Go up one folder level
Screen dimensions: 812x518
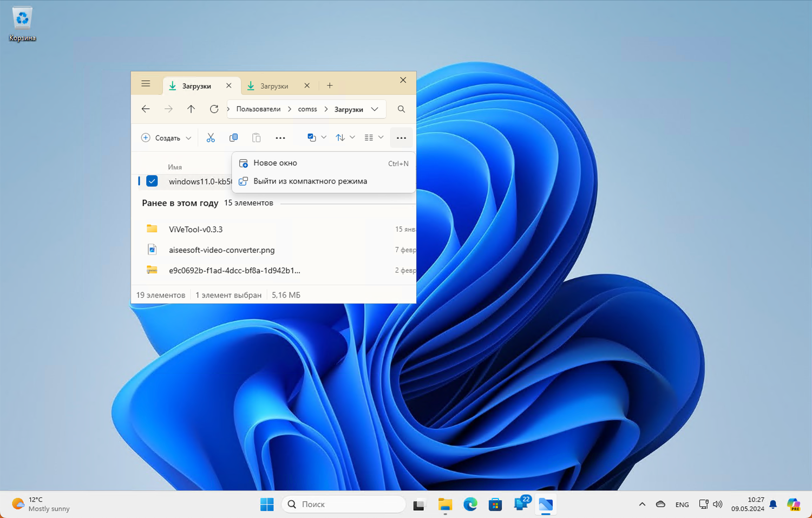click(x=191, y=109)
